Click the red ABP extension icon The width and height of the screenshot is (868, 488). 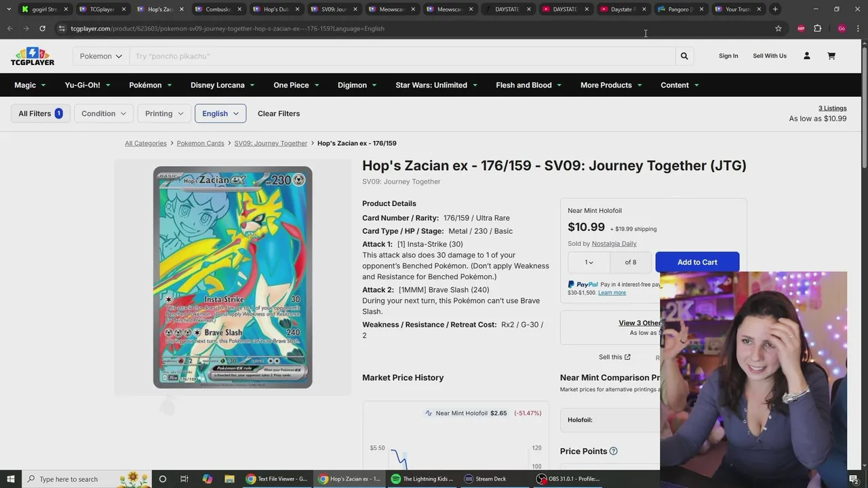801,28
